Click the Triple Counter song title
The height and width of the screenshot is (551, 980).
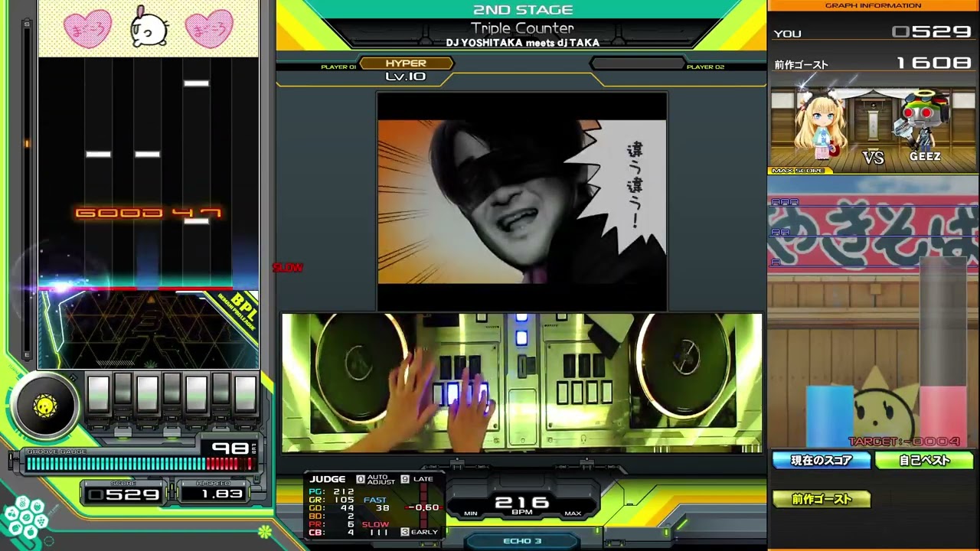pyautogui.click(x=522, y=28)
